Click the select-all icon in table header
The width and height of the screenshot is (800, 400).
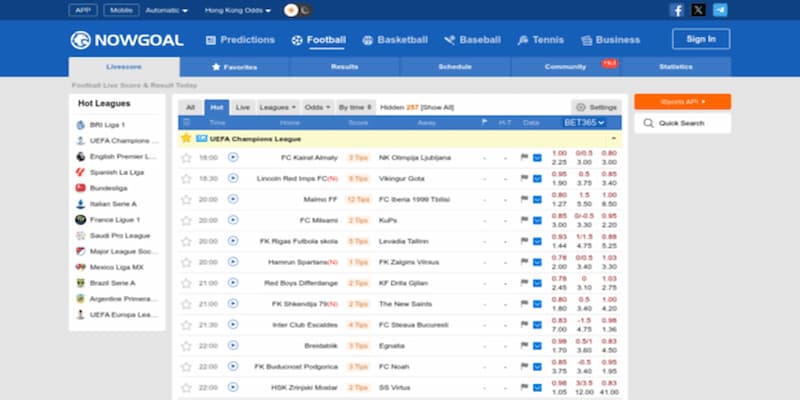[187, 122]
